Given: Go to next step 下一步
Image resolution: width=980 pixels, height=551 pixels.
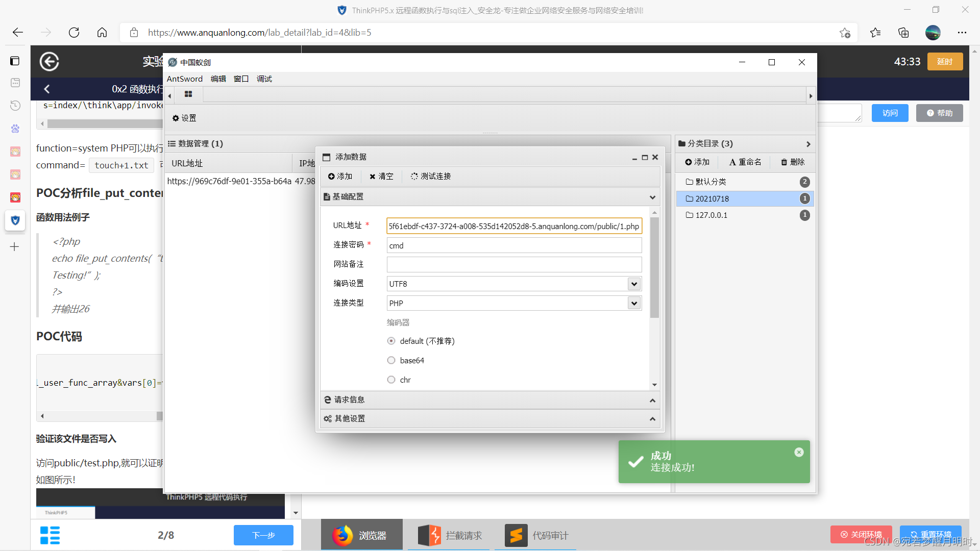Looking at the screenshot, I should click(263, 535).
